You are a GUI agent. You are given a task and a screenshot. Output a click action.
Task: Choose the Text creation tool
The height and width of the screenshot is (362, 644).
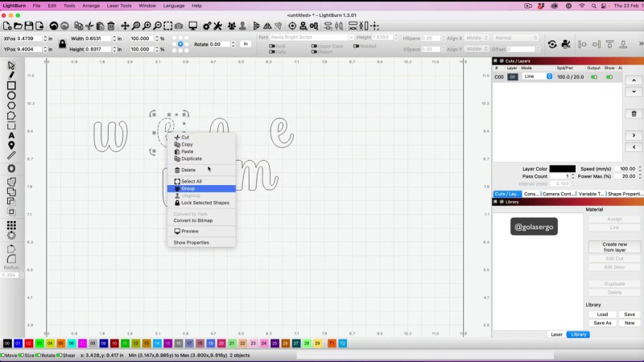tap(11, 135)
